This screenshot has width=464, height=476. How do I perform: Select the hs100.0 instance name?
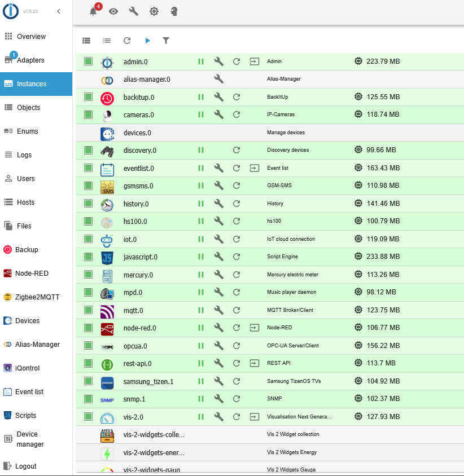[135, 222]
